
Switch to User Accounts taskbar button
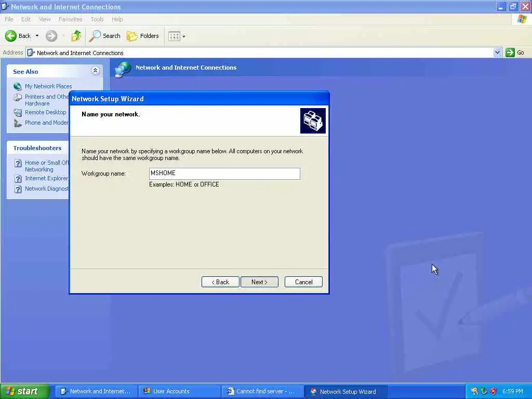click(x=179, y=391)
